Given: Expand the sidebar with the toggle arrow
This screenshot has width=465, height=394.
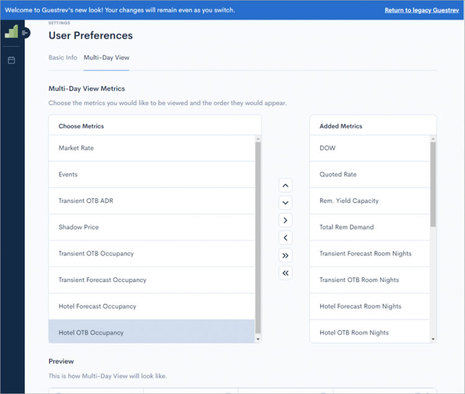Looking at the screenshot, I should 26,33.
